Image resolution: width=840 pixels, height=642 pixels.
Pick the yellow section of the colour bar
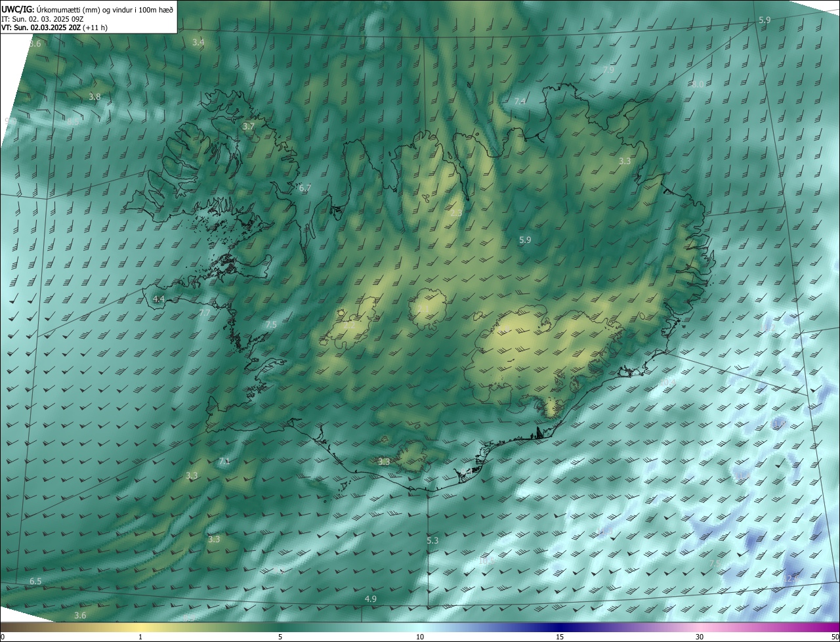[140, 627]
